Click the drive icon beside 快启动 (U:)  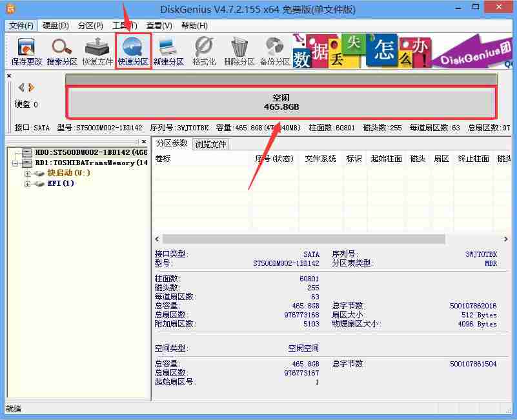coord(39,174)
